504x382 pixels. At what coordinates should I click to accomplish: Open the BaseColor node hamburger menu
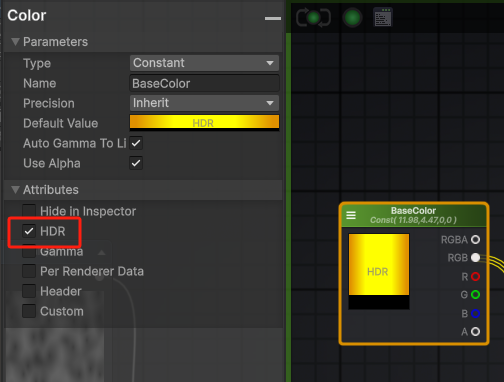(x=351, y=215)
